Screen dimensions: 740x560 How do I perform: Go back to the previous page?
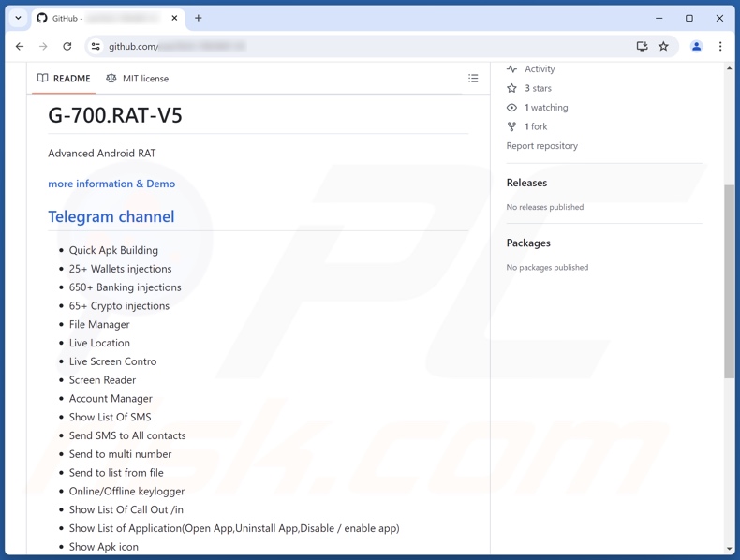pyautogui.click(x=20, y=46)
